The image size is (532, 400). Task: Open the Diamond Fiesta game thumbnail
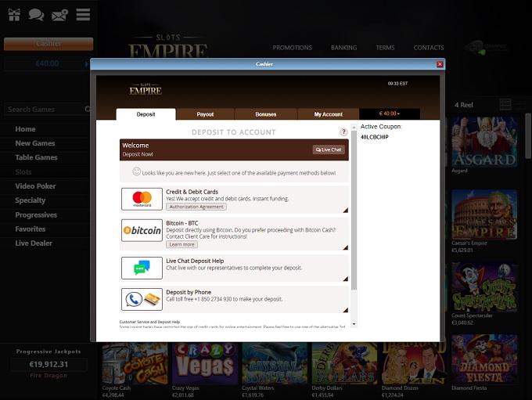tap(484, 359)
